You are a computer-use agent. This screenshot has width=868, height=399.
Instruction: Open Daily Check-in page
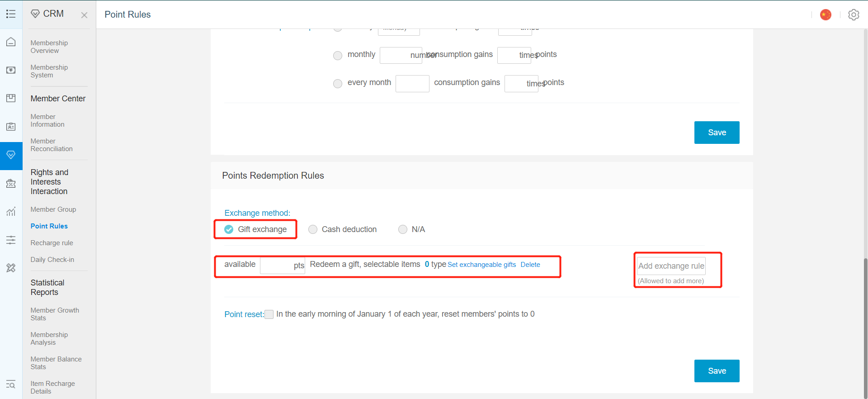click(x=52, y=260)
